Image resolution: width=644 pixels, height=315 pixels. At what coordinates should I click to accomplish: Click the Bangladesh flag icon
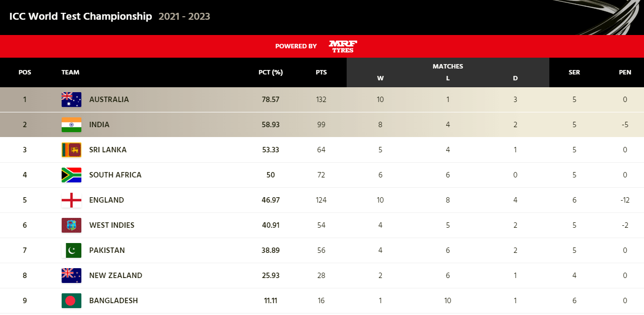(x=71, y=301)
